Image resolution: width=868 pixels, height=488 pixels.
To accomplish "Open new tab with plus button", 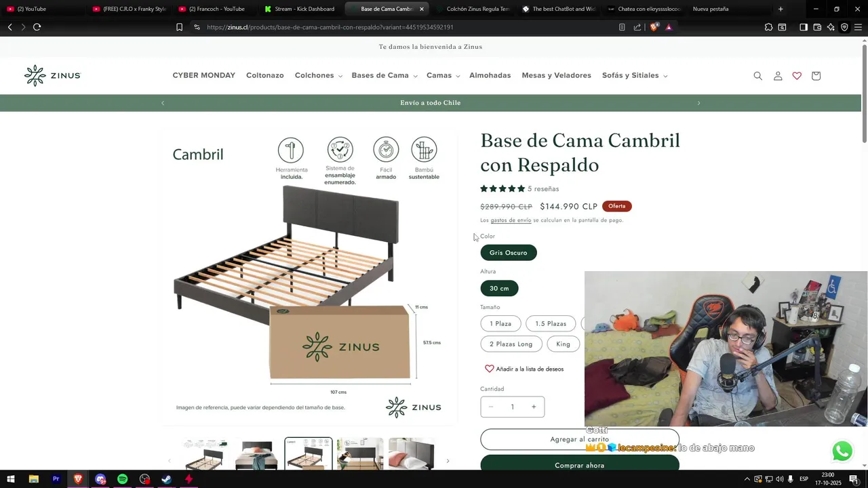I will click(781, 9).
